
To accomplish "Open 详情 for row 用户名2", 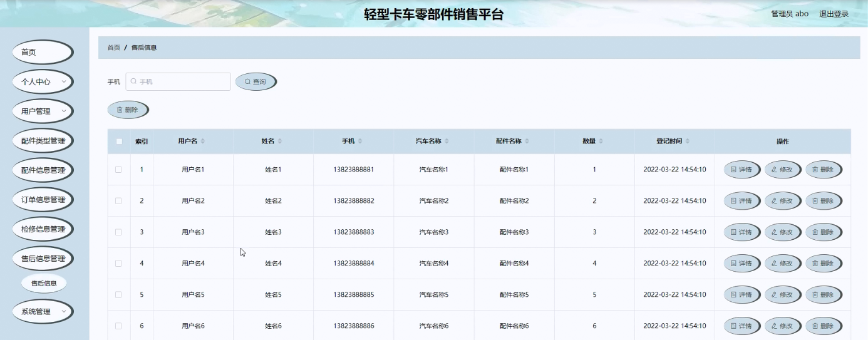I will (x=741, y=201).
